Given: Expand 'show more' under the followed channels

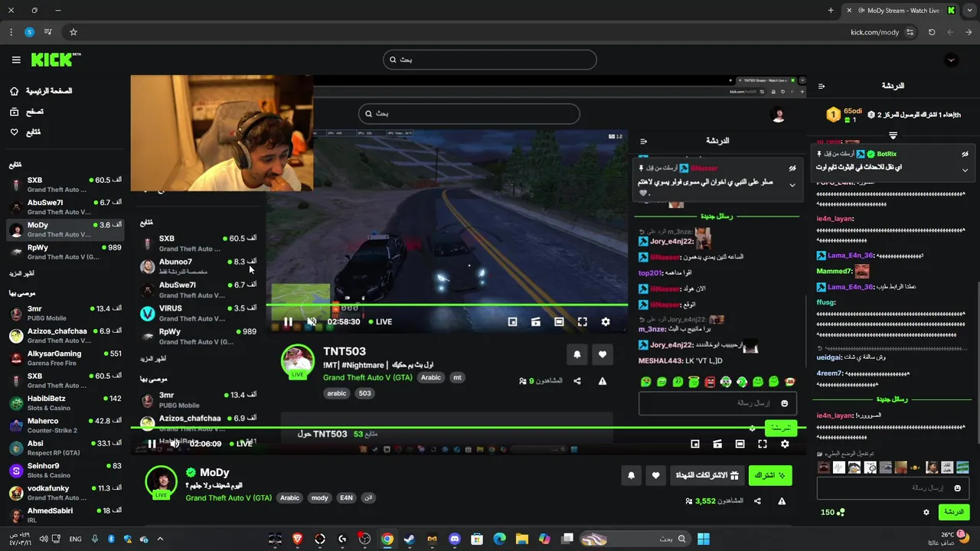Looking at the screenshot, I should [21, 273].
